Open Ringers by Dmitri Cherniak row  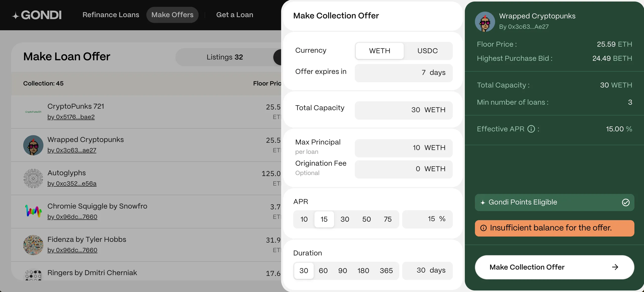tap(146, 271)
